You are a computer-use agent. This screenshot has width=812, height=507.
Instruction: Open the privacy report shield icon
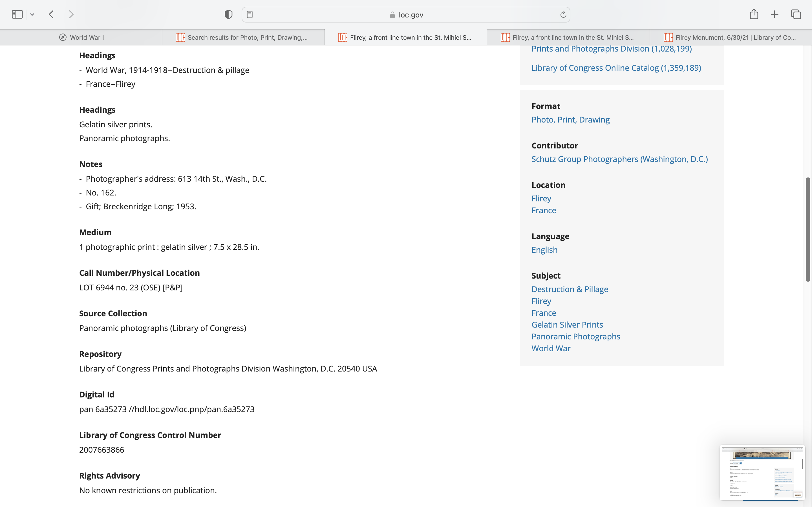tap(228, 14)
